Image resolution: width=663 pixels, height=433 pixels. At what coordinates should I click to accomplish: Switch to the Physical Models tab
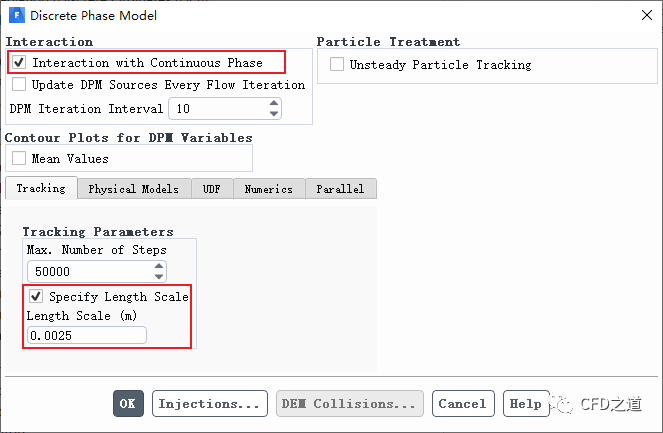pos(133,189)
